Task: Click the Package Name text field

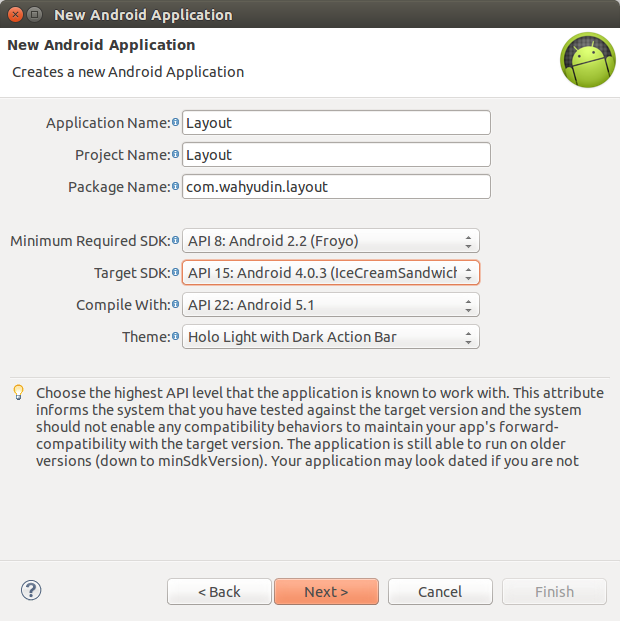Action: (336, 187)
